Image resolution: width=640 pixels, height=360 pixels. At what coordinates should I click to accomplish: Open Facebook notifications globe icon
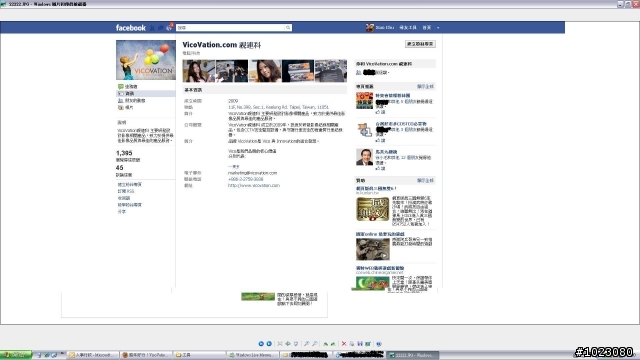pyautogui.click(x=169, y=27)
